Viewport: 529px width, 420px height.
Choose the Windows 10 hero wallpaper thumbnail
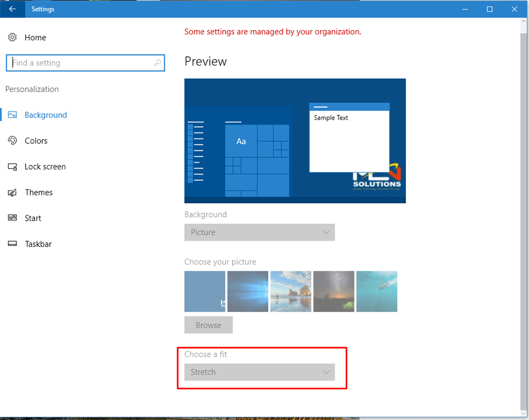[248, 291]
